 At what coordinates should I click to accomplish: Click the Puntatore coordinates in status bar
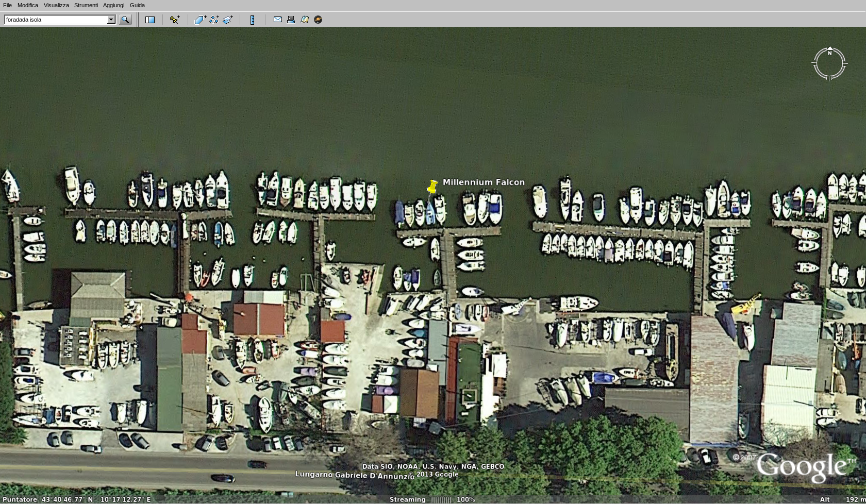(76, 499)
